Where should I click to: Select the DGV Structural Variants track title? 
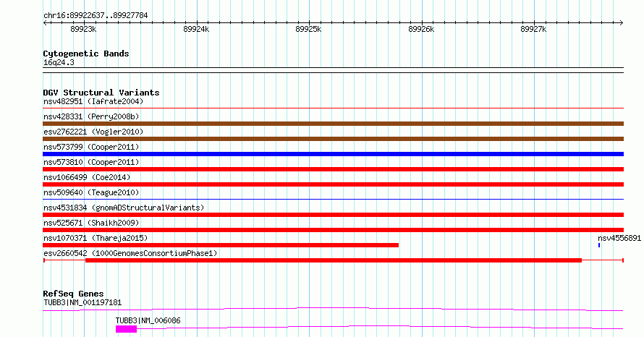pyautogui.click(x=101, y=93)
